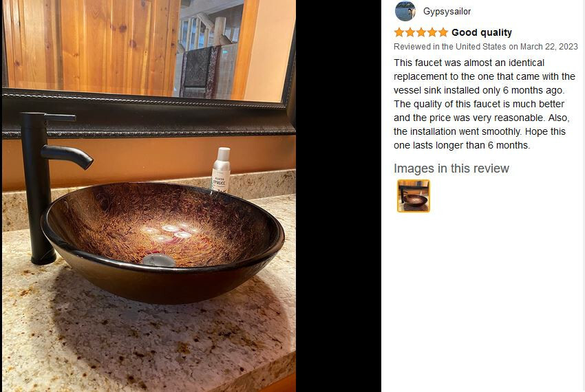585x392 pixels.
Task: Click the first star of the rating
Action: (399, 32)
